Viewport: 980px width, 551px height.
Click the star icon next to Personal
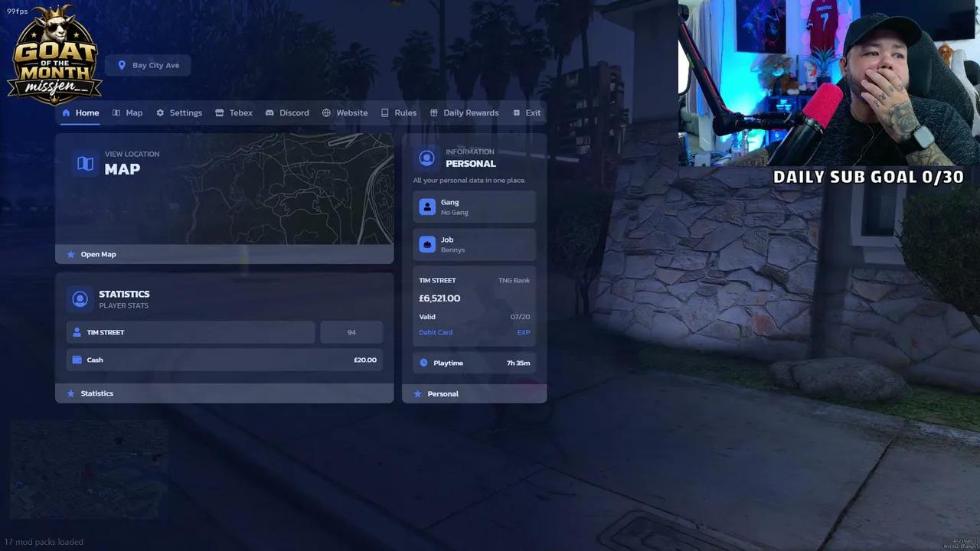tap(417, 393)
